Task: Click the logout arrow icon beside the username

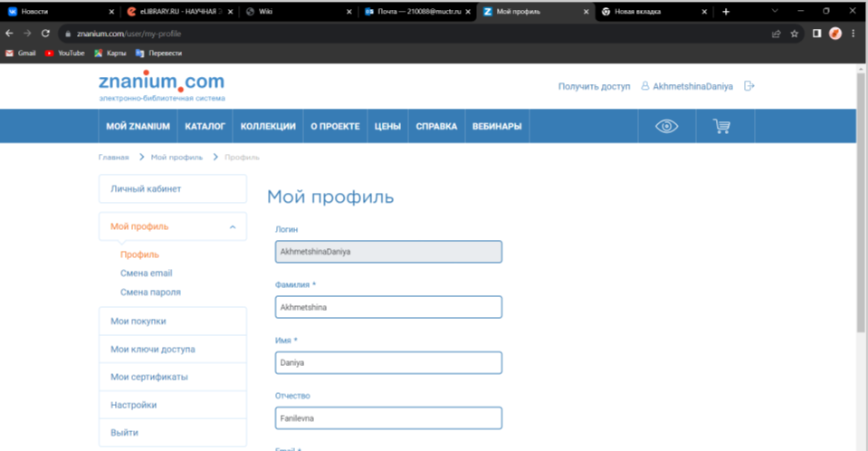Action: click(749, 86)
